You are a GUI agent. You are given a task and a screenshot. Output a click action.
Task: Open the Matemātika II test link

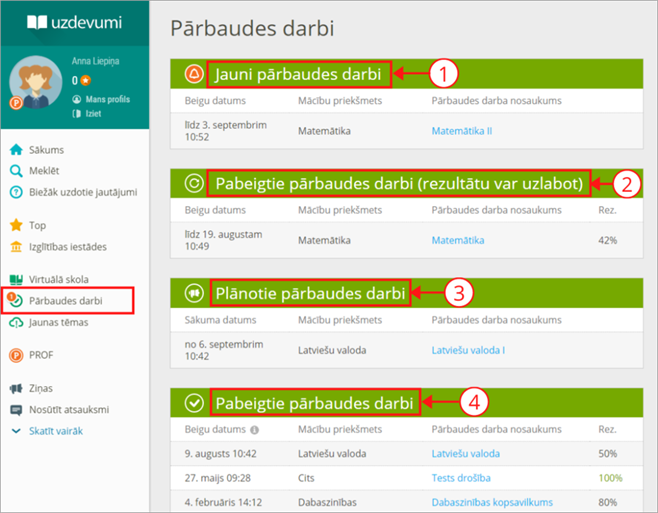(x=461, y=131)
